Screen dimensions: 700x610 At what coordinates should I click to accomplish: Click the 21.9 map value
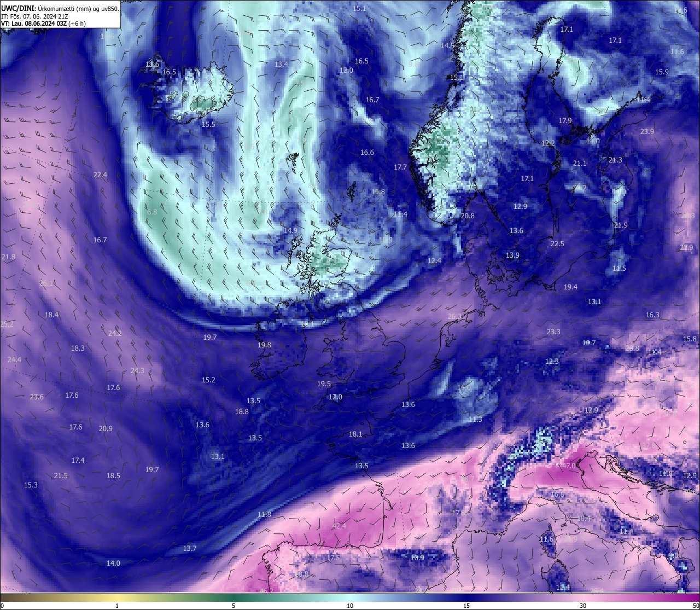621,225
